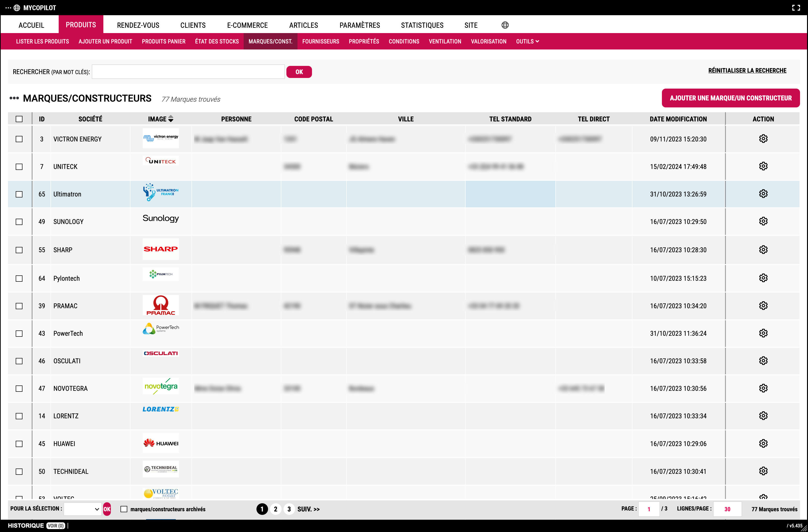808x532 pixels.
Task: Open the Pour la sélection dropdown
Action: pyautogui.click(x=83, y=509)
